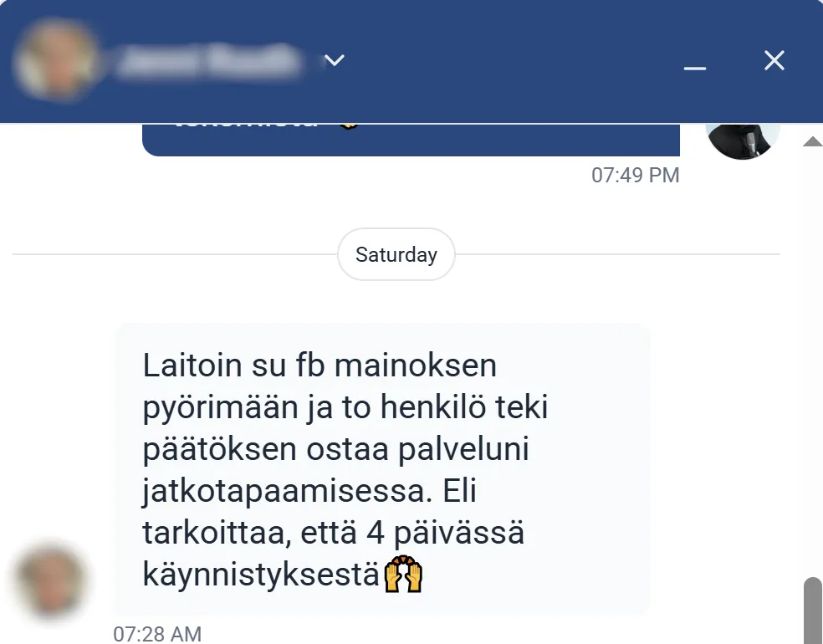
Task: Click the 07:49 PM timestamp
Action: pyautogui.click(x=635, y=176)
